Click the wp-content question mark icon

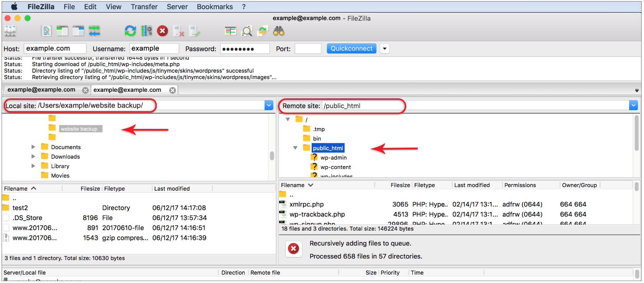click(314, 167)
